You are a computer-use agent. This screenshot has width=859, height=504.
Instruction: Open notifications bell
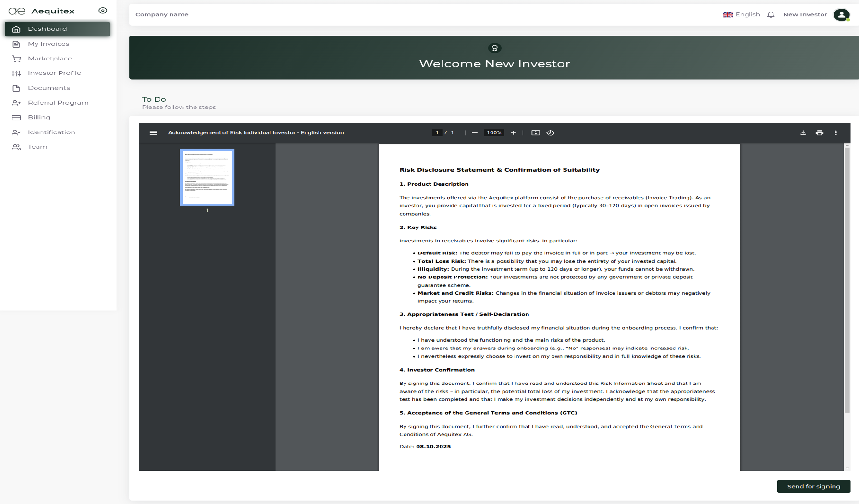pyautogui.click(x=771, y=15)
